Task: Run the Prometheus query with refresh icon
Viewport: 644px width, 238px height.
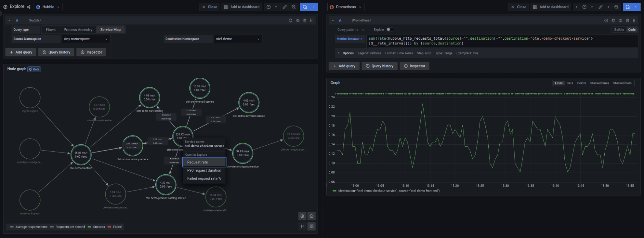Action: [628, 7]
